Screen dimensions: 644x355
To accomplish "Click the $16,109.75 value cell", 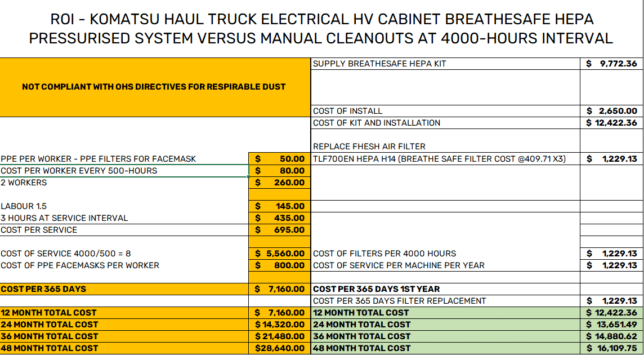I will [611, 348].
